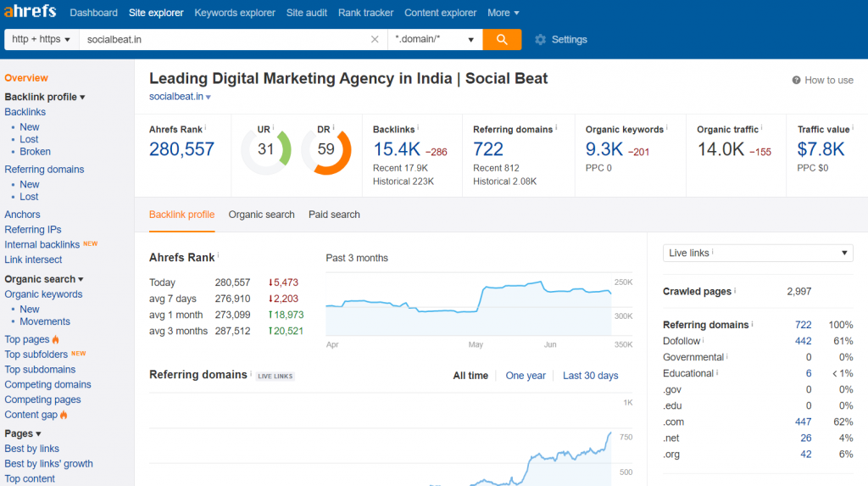Click the 442 Dofollow count
This screenshot has height=486, width=868.
pyautogui.click(x=804, y=341)
